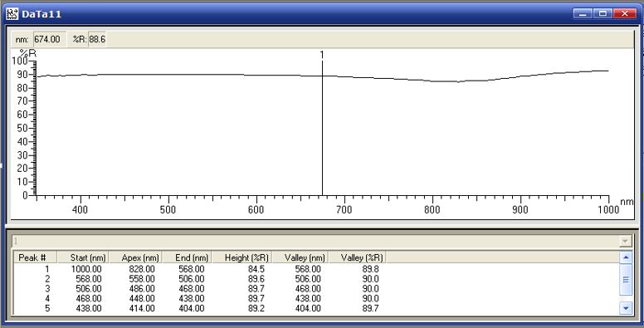Click Apex value 828.00
Image resolution: width=644 pixels, height=328 pixels.
[142, 269]
